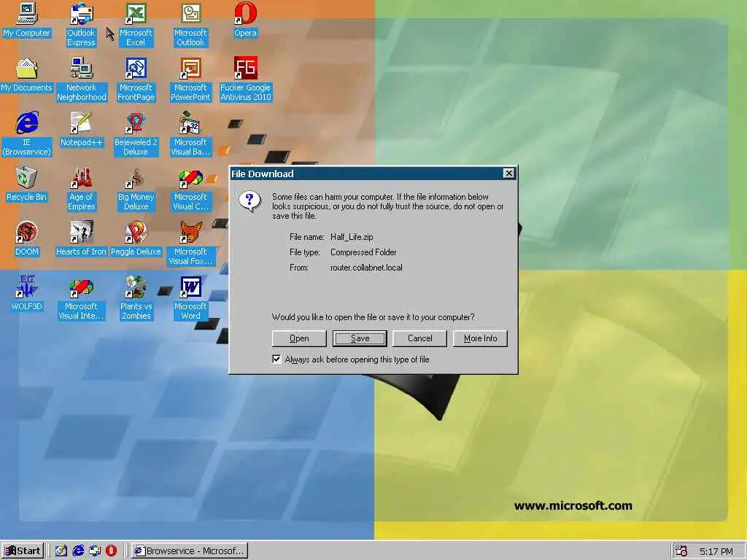The width and height of the screenshot is (747, 560).
Task: Switch to Browservice taskbar window button
Action: point(190,551)
